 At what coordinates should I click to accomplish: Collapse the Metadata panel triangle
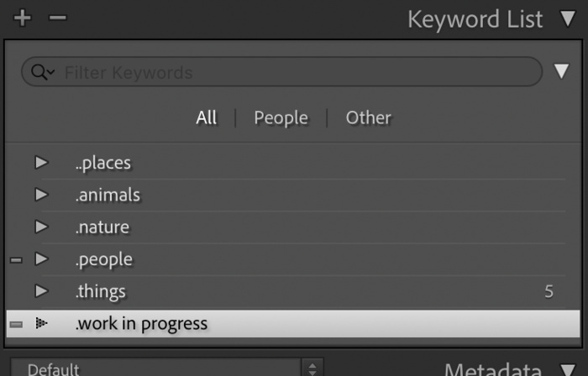(x=568, y=370)
